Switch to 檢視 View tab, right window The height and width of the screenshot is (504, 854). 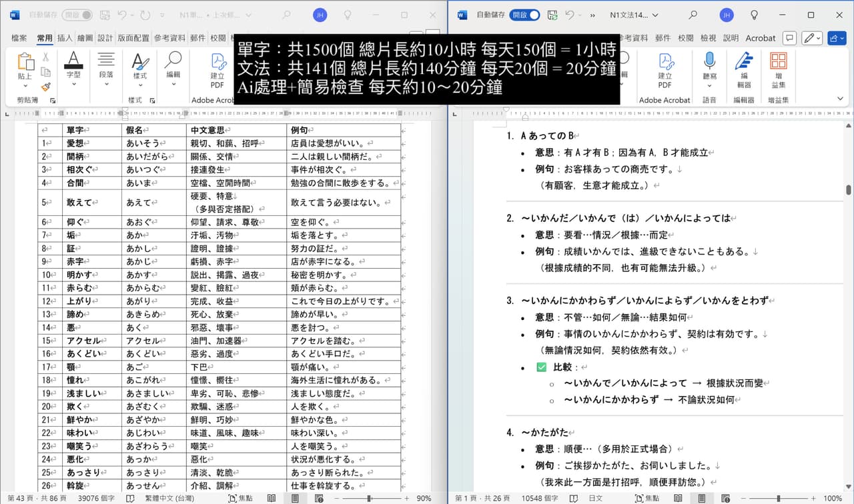point(708,38)
